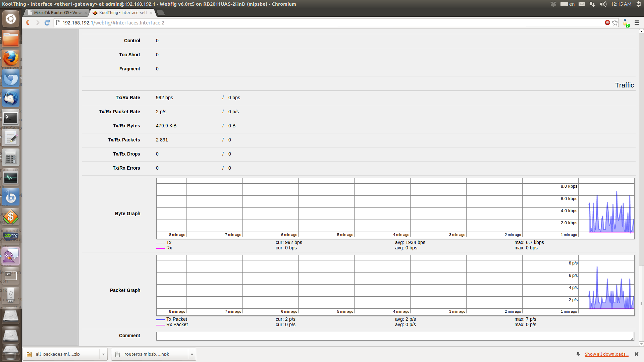
Task: Launch Firefox from the dock
Action: point(11,59)
